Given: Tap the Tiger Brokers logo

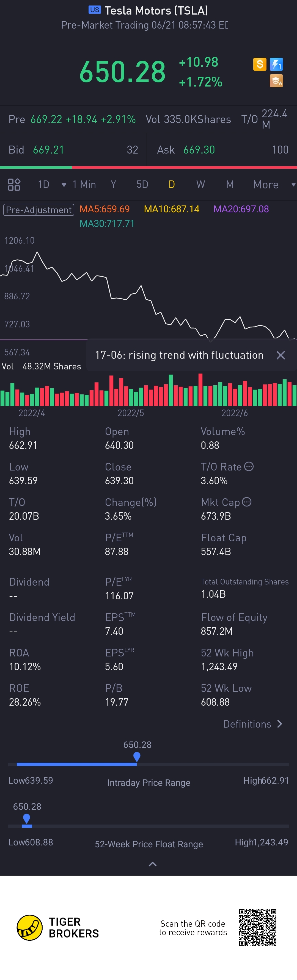Looking at the screenshot, I should click(30, 928).
